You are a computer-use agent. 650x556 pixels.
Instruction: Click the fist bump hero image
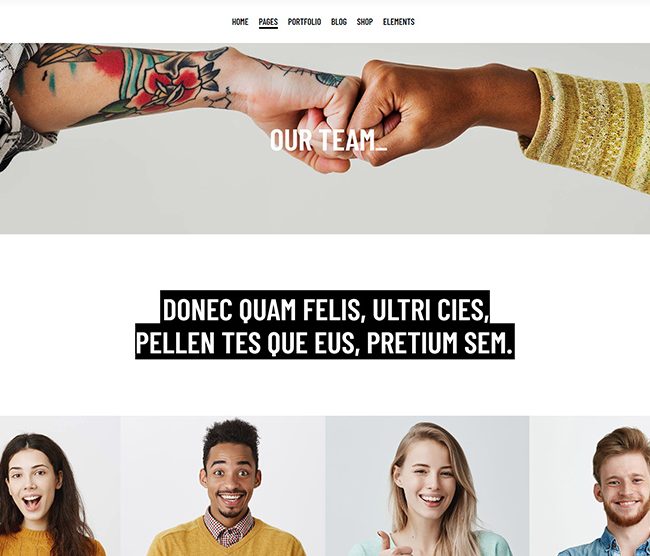tap(325, 138)
